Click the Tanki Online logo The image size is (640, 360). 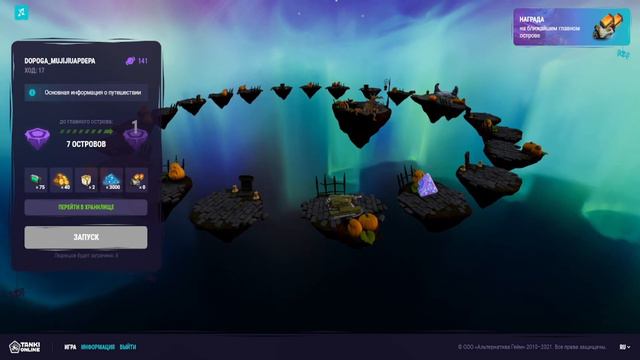coord(25,347)
